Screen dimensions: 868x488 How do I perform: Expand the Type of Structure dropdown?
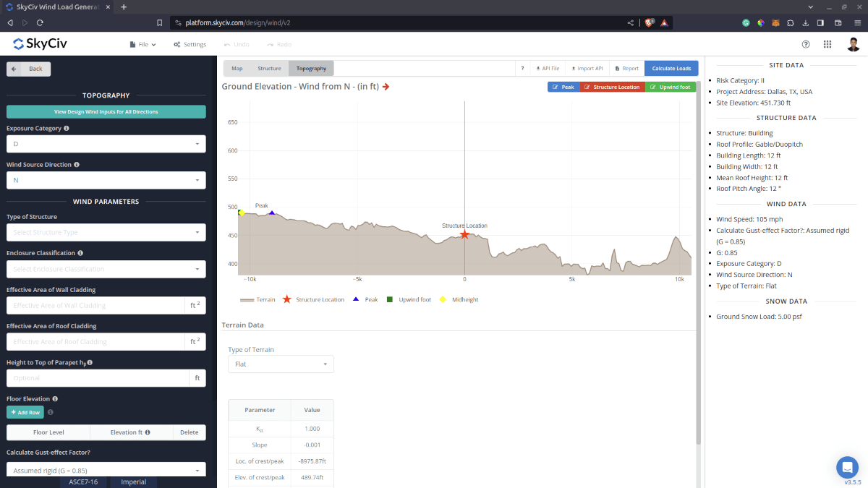[106, 232]
